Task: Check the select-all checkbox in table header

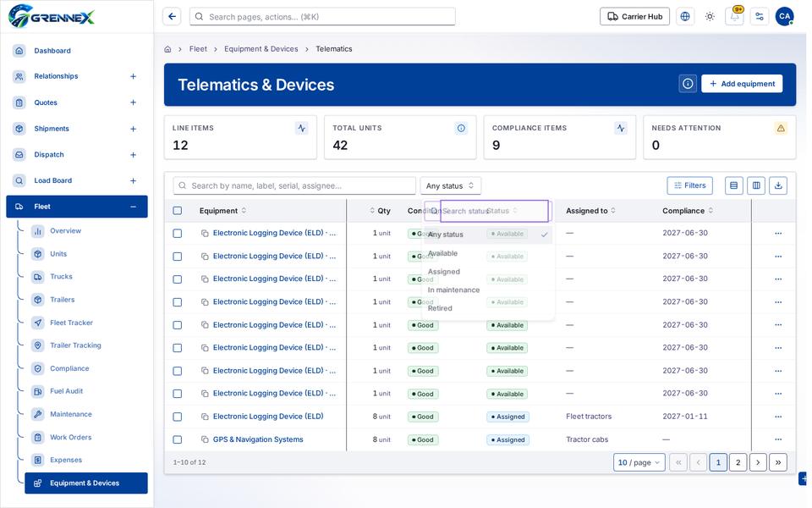Action: (177, 211)
